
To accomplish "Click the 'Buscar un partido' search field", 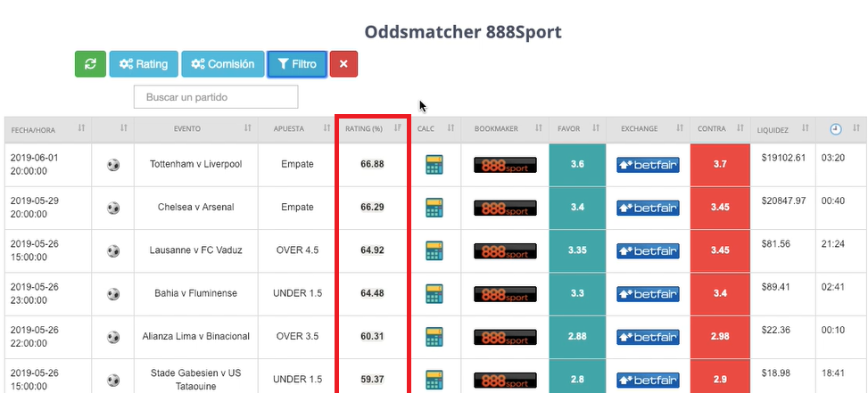I will click(x=215, y=96).
